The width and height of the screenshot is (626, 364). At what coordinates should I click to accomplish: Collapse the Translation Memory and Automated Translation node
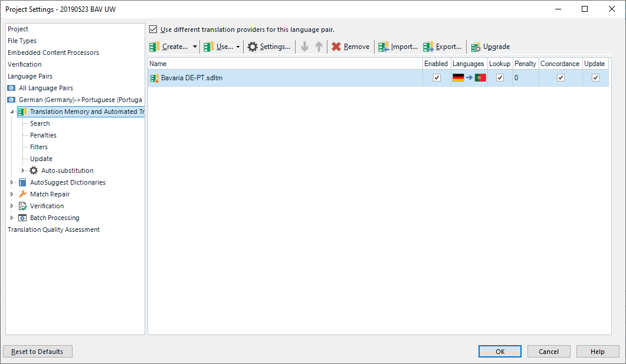coord(12,112)
